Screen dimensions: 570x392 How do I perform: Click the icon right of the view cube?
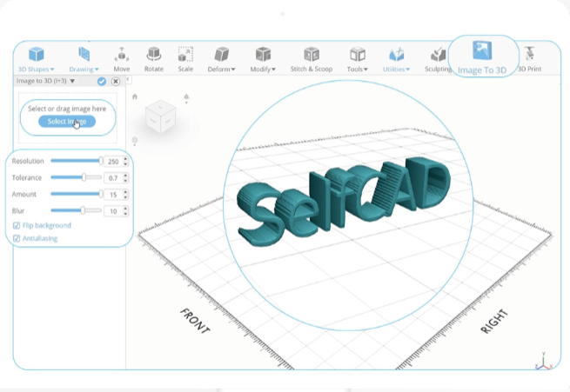[x=186, y=97]
